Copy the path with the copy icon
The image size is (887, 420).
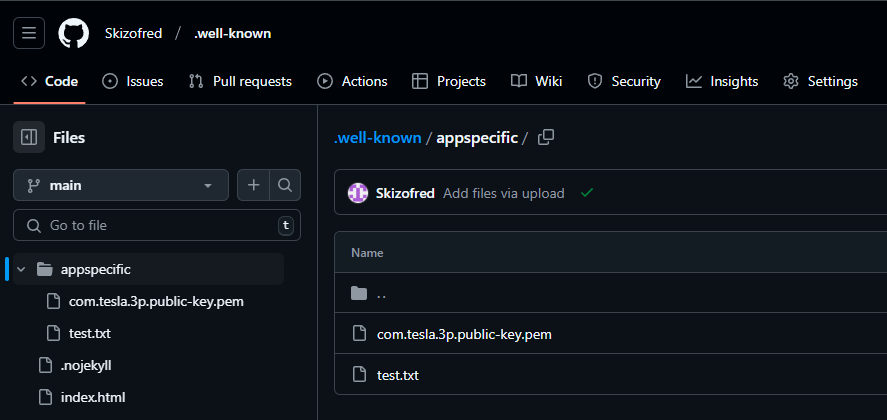(x=546, y=137)
